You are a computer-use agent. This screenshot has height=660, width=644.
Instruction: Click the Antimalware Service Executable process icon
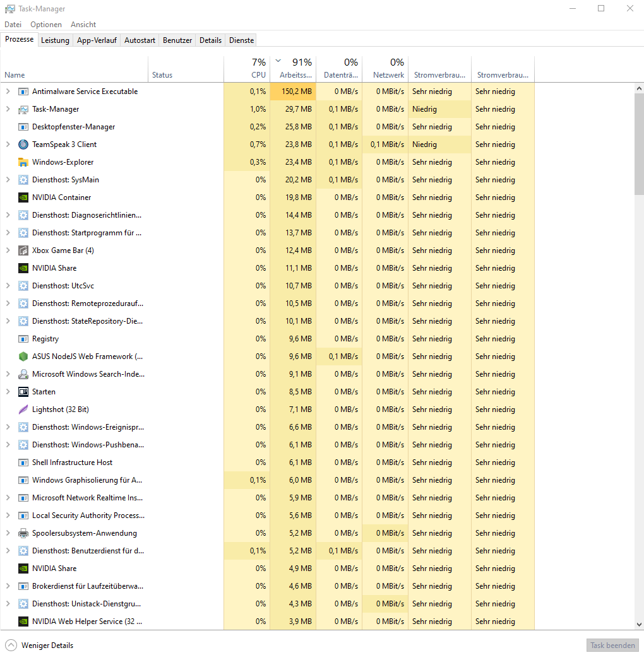(23, 91)
